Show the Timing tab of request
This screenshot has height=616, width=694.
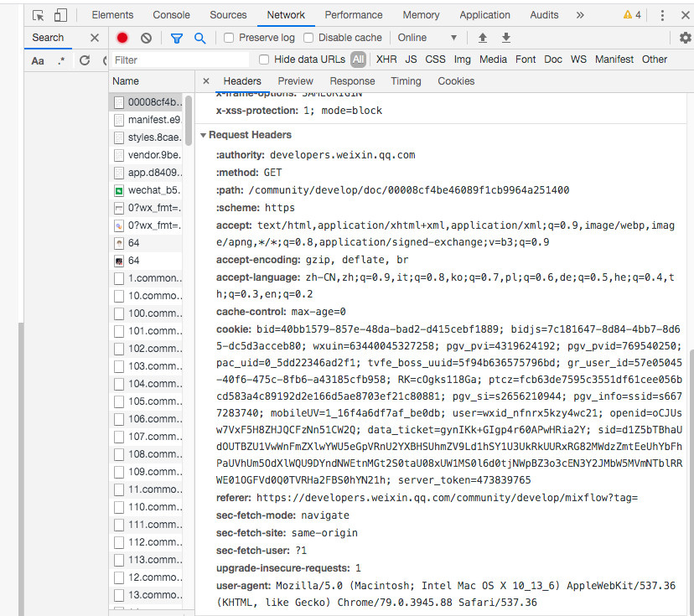click(406, 81)
